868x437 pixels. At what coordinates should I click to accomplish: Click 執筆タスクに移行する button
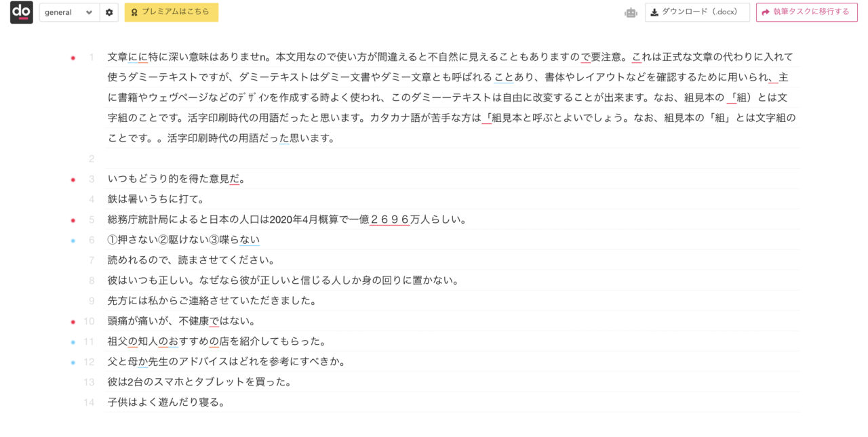tap(807, 12)
